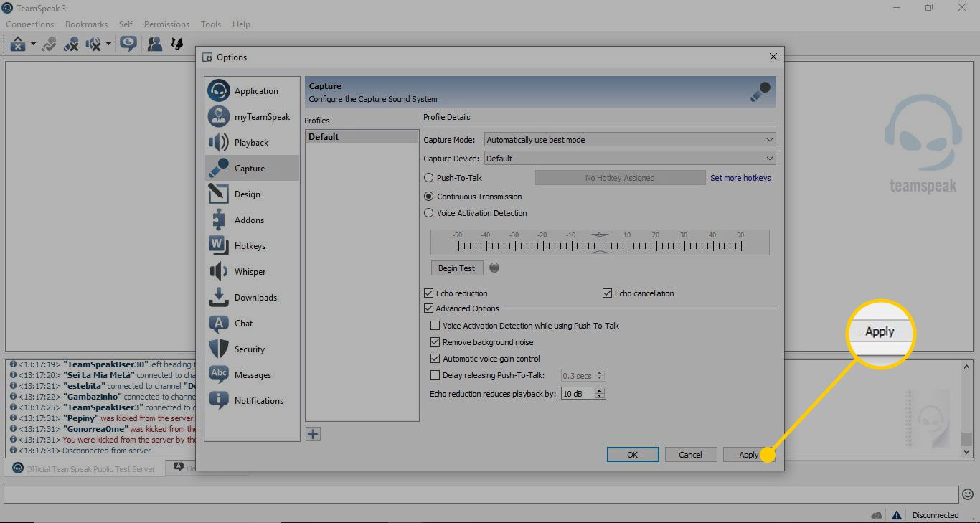Open the Addons puzzle-piece category
The image size is (980, 523).
click(x=252, y=220)
